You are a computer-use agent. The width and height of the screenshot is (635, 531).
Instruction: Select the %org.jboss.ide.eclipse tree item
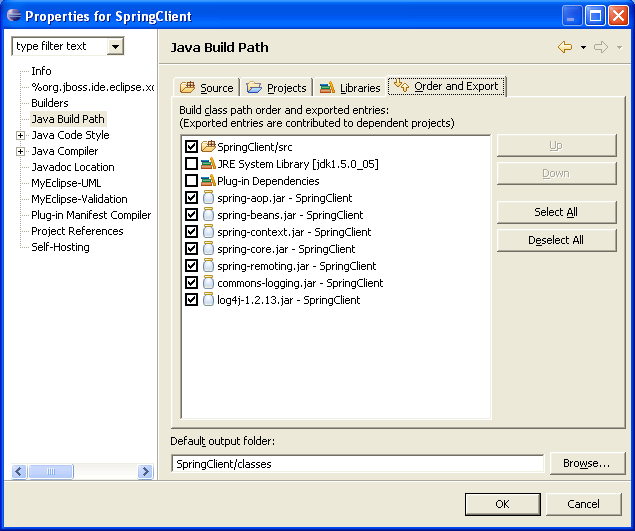click(92, 87)
